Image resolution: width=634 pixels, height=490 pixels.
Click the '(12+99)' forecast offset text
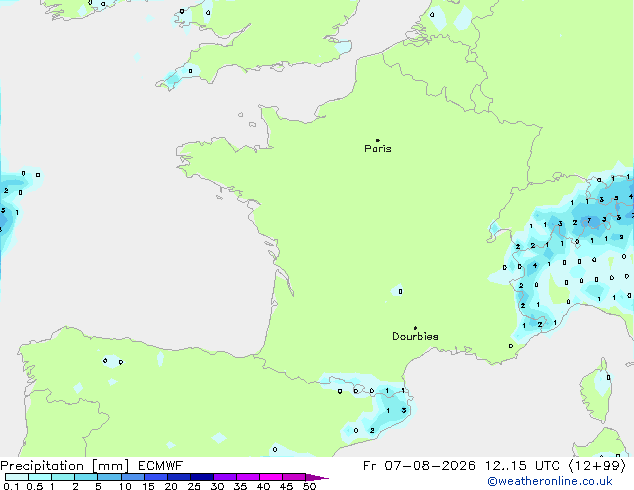597,466
